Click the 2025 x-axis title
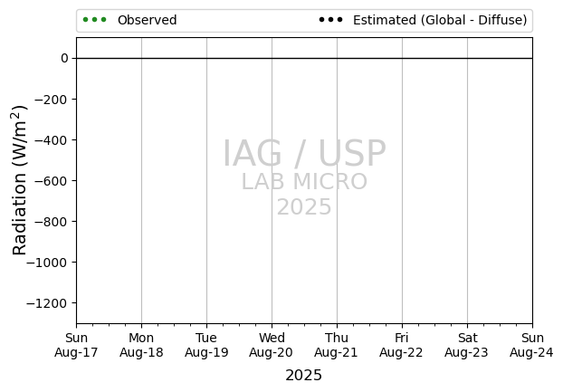This screenshot has height=392, width=563. [x=304, y=376]
